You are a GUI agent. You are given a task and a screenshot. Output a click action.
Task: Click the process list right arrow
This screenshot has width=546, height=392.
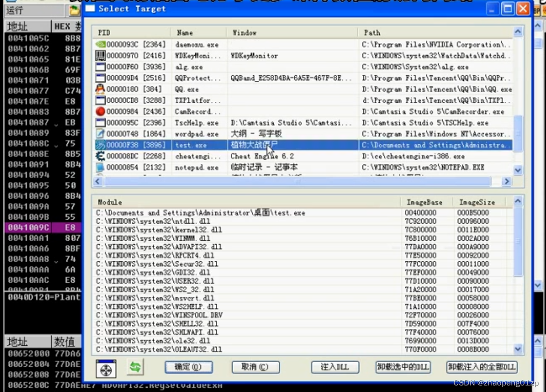tap(507, 181)
